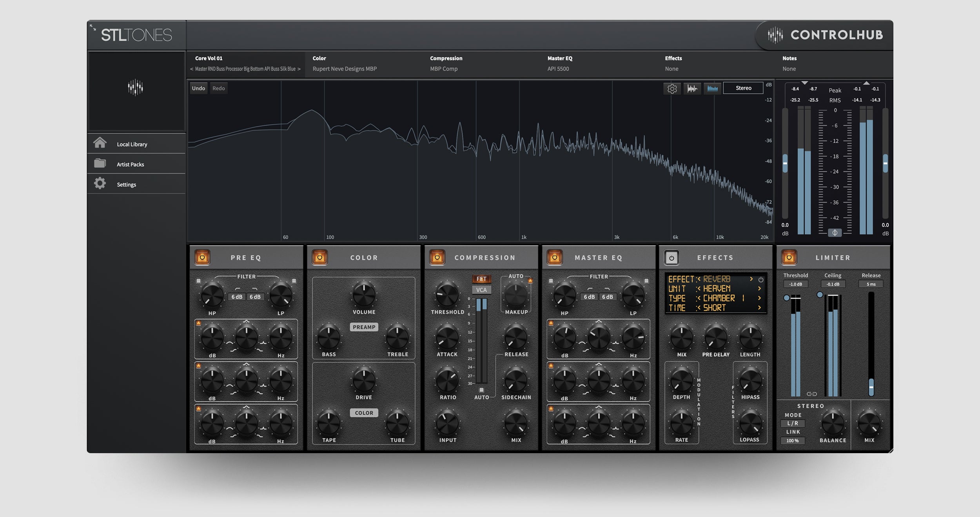Open Pre EQ HP 6 dB slope selector
This screenshot has width=980, height=517.
click(237, 297)
